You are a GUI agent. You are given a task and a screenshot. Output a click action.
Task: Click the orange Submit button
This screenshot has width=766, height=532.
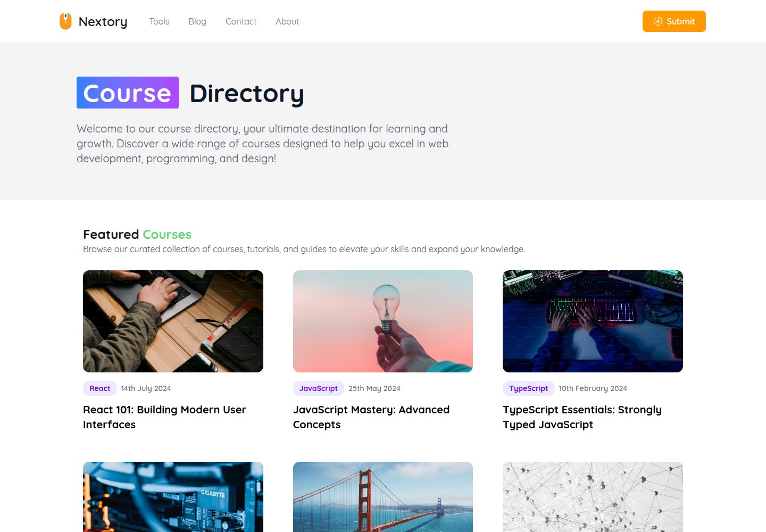pos(674,21)
